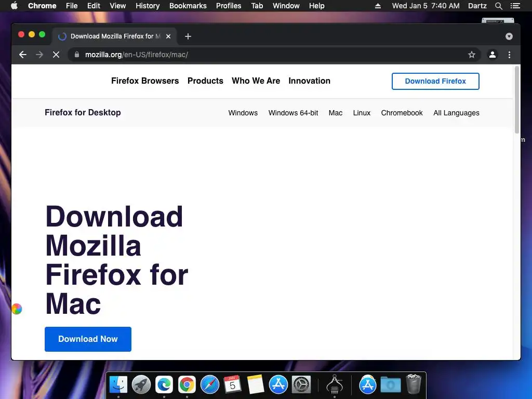Viewport: 532px width, 399px height.
Task: Open Control Center list icon in menu bar
Action: (515, 6)
